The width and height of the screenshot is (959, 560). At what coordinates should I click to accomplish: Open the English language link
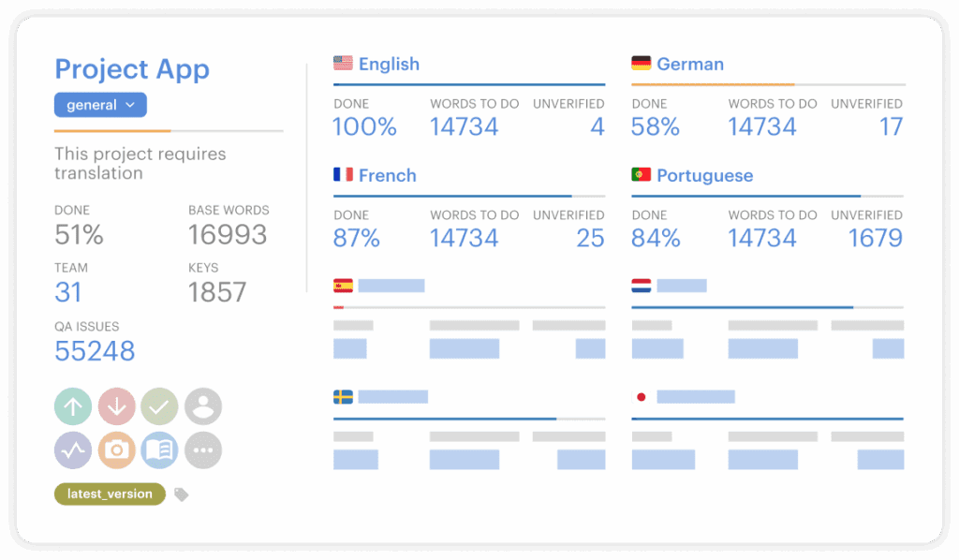tap(389, 65)
